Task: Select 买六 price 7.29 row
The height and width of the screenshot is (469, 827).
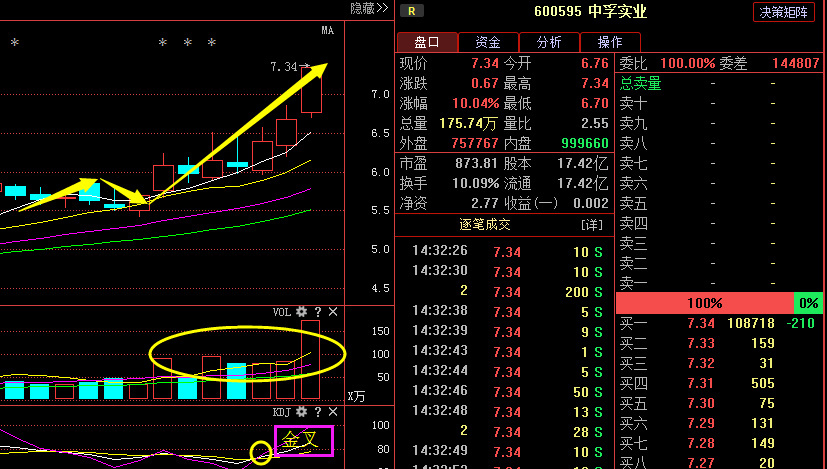Action: 719,423
